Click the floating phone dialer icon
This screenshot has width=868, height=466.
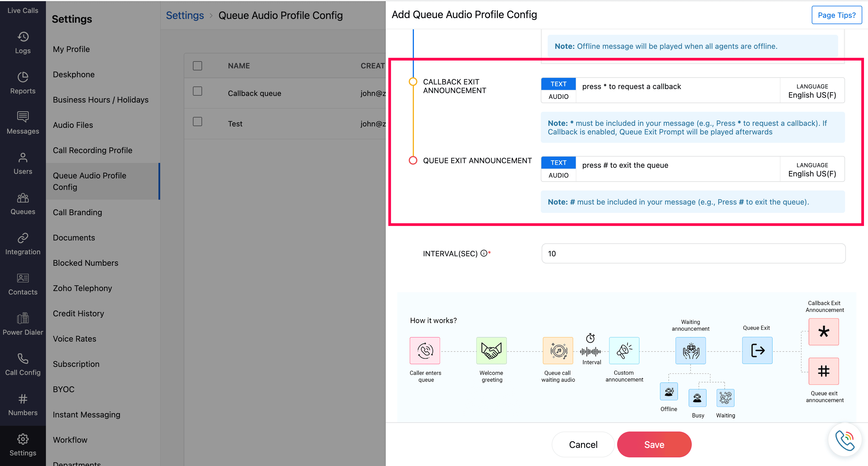pos(844,440)
